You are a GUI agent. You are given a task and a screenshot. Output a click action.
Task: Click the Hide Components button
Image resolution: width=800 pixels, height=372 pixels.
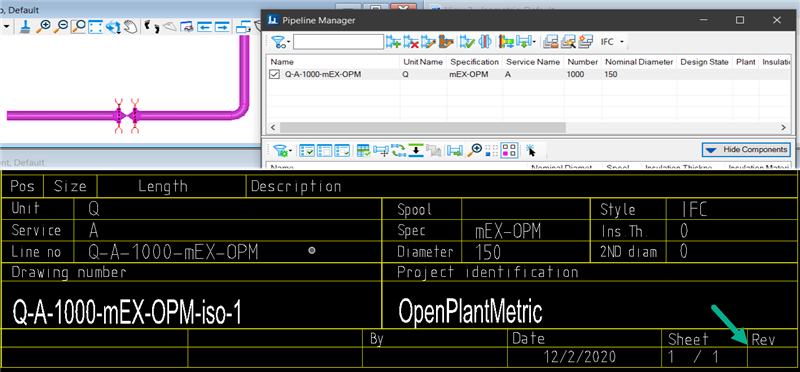746,150
